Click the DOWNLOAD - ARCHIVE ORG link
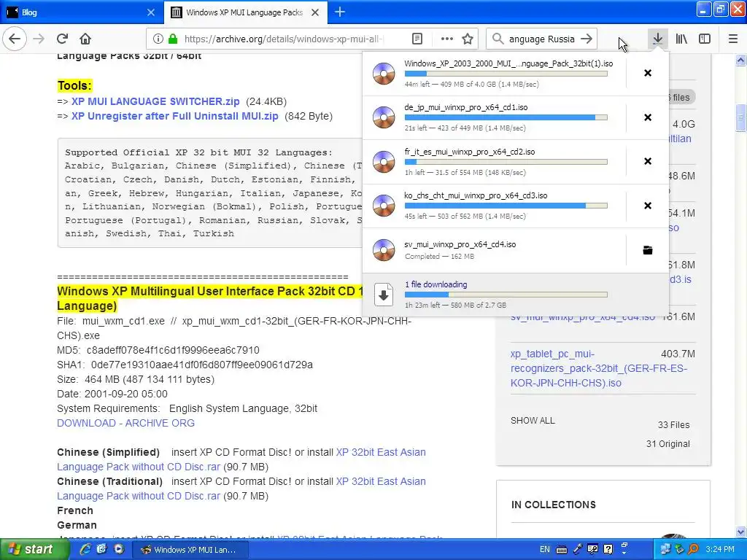The image size is (747, 560). [125, 423]
